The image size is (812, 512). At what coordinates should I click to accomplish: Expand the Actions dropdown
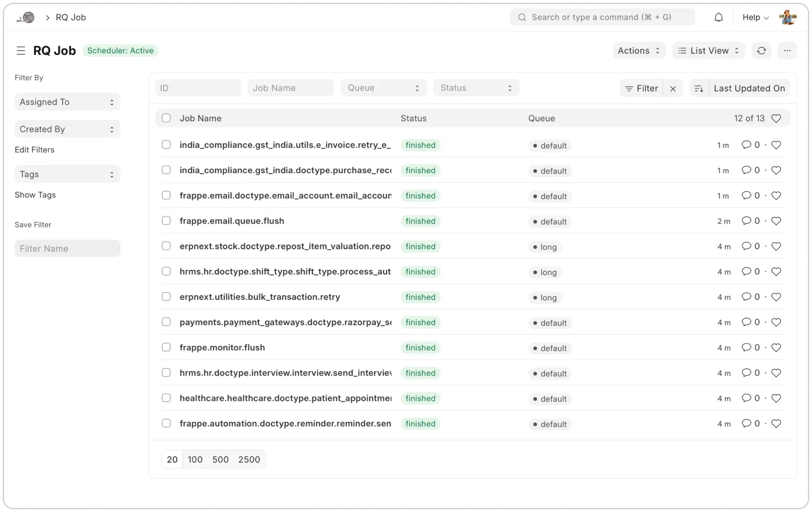pos(638,50)
